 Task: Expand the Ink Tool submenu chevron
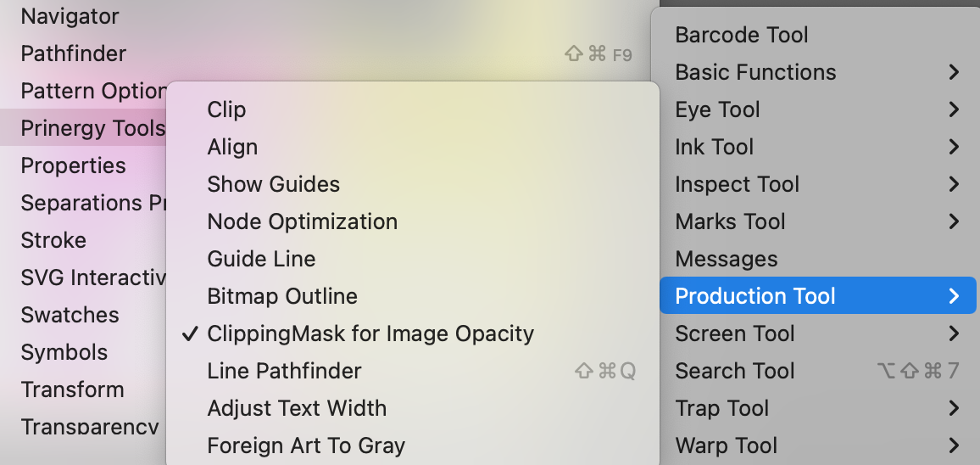coord(954,147)
